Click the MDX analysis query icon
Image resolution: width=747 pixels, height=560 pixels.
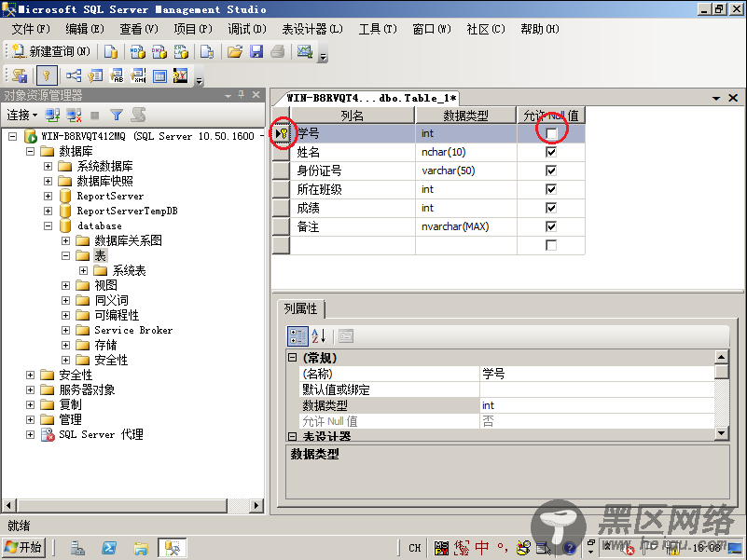[138, 51]
